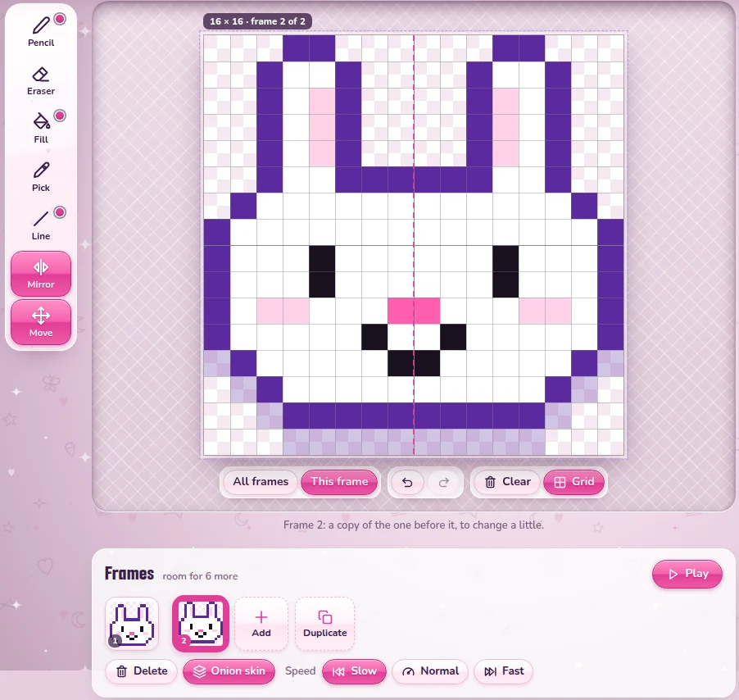Screen dimensions: 739x700
Task: Select the Line tool
Action: click(40, 225)
